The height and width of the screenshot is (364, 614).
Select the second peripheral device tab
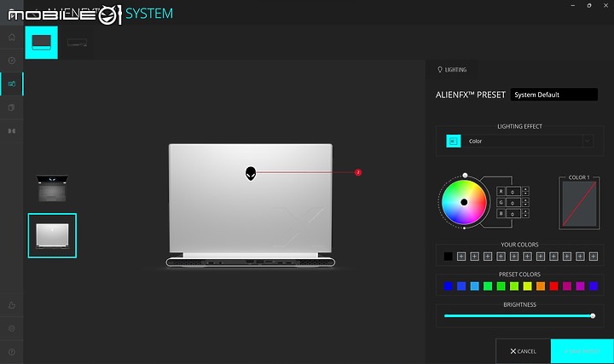tap(77, 43)
